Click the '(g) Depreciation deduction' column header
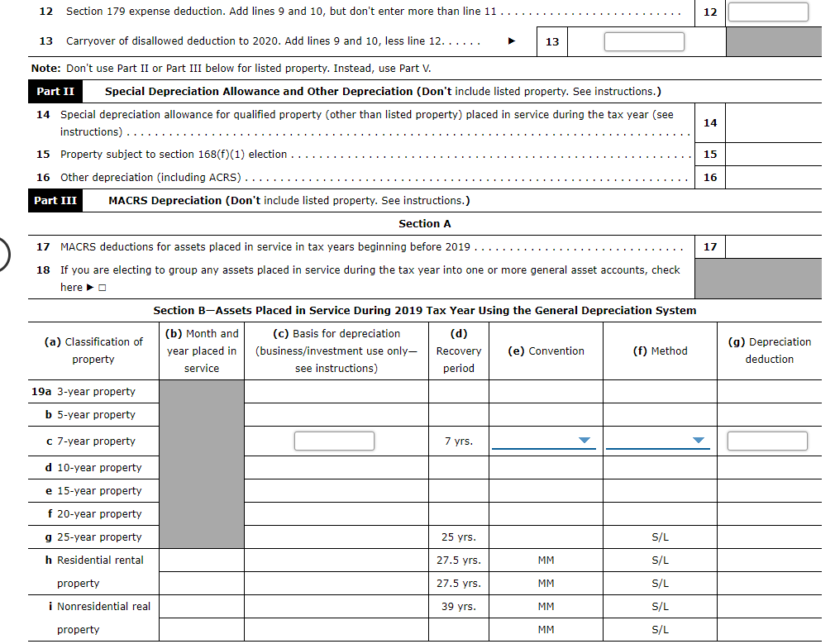This screenshot has height=644, width=835. coord(770,351)
